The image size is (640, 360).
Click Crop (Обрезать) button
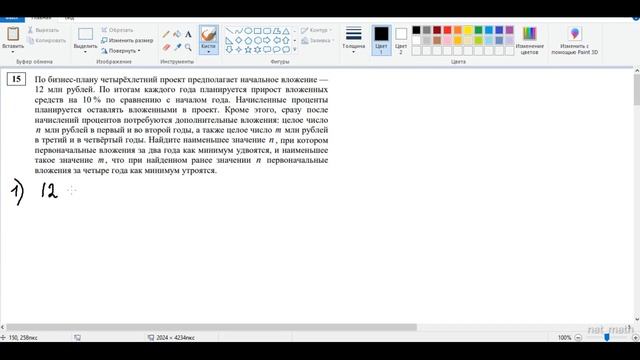(117, 30)
